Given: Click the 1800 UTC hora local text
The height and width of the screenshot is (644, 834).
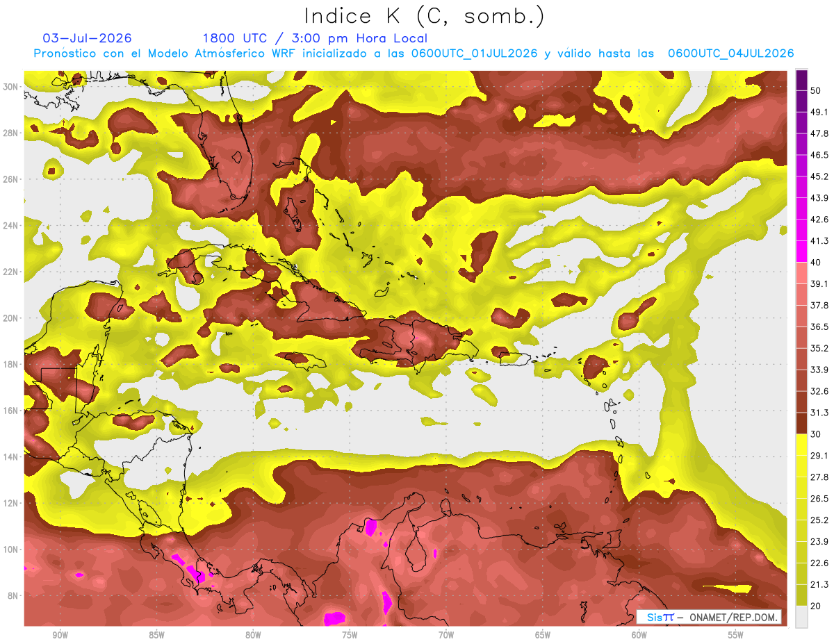Looking at the screenshot, I should click(315, 38).
